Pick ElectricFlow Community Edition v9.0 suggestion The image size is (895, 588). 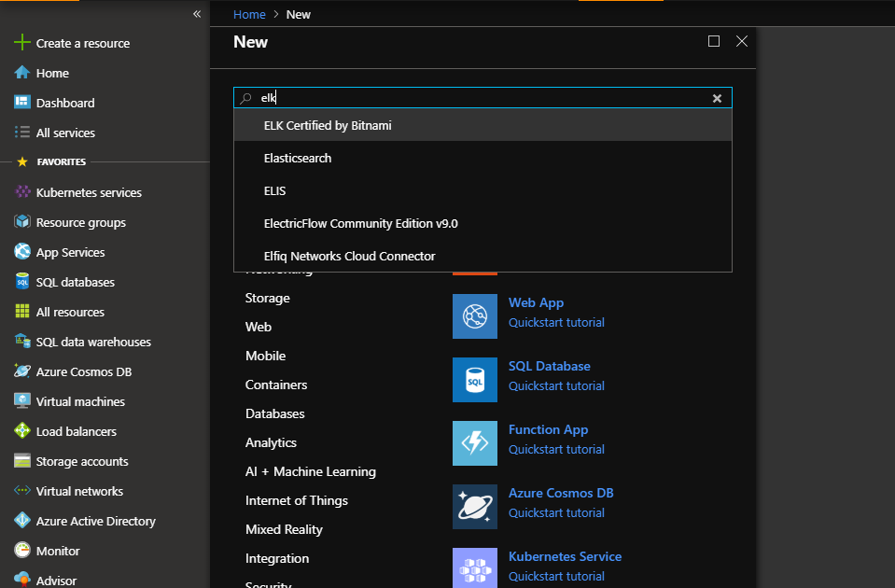point(360,223)
